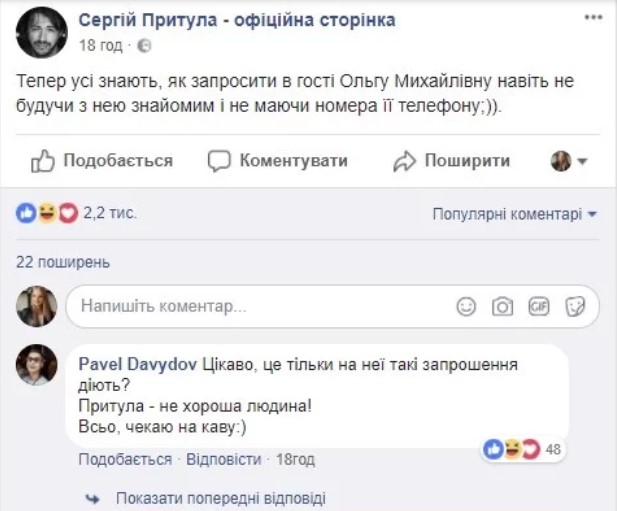Like Pavel Davydov's comment via Подобається
This screenshot has height=511, width=617.
125,459
